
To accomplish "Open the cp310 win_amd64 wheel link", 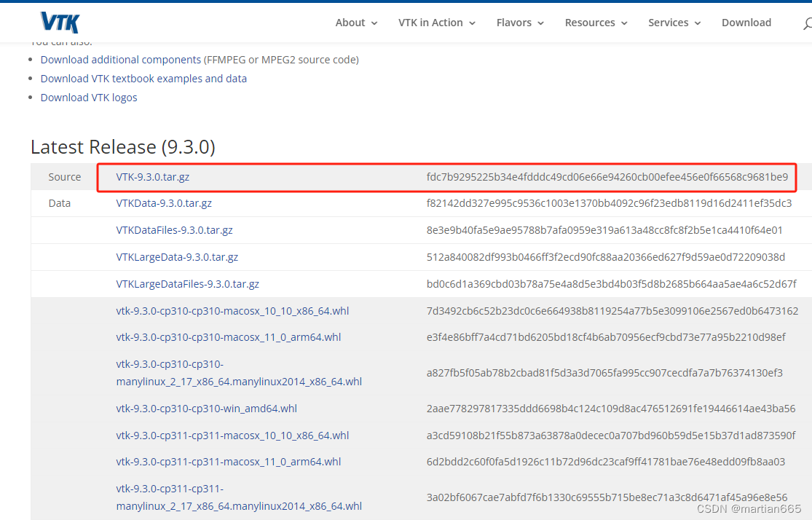I will [x=206, y=409].
